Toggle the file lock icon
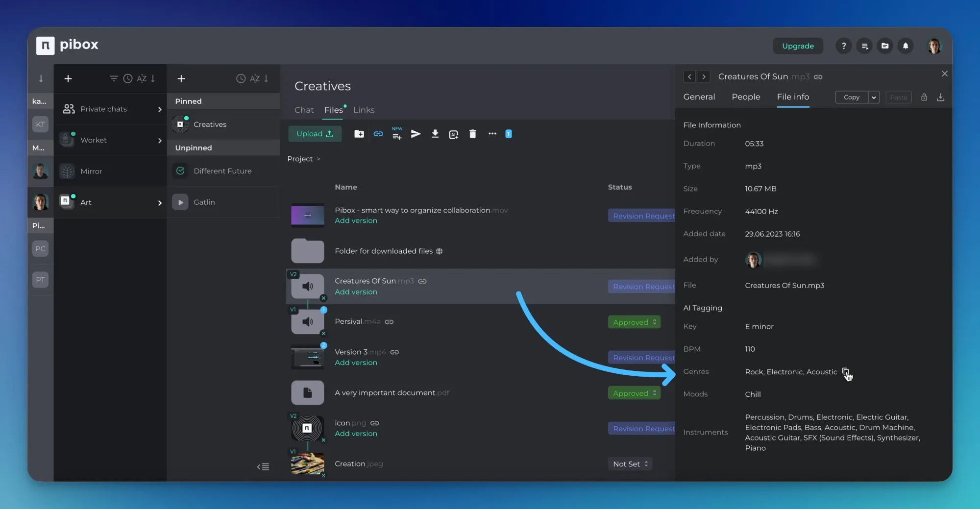Image resolution: width=980 pixels, height=509 pixels. tap(924, 97)
